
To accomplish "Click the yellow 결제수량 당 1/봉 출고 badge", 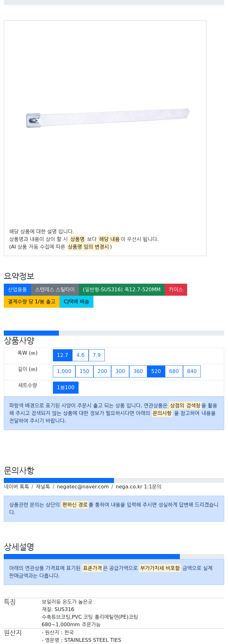I will 32,301.
